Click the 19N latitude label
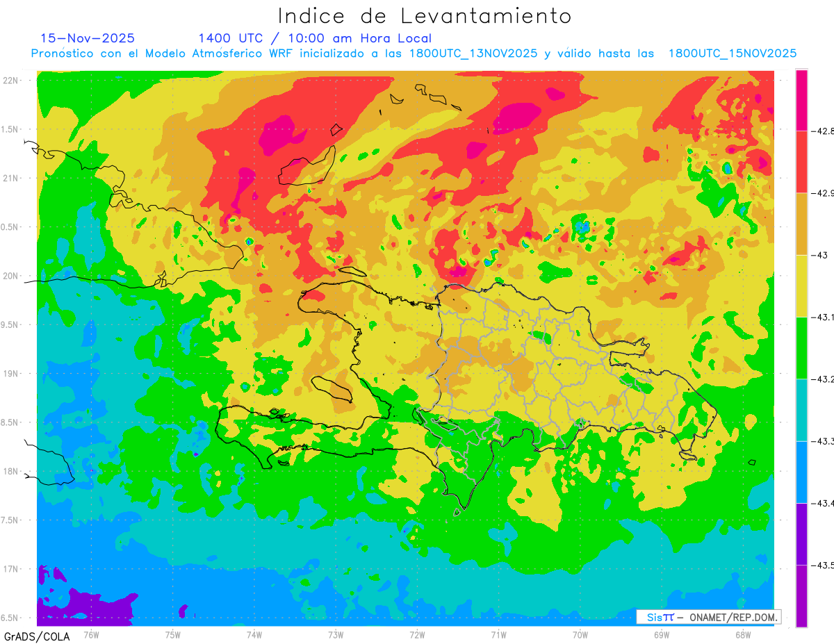 click(10, 374)
